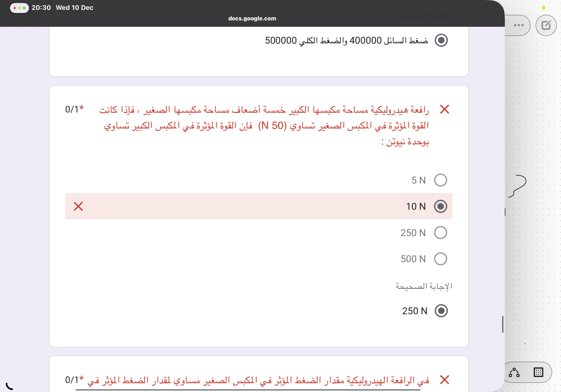Select the 5 N radio option

[x=440, y=180]
